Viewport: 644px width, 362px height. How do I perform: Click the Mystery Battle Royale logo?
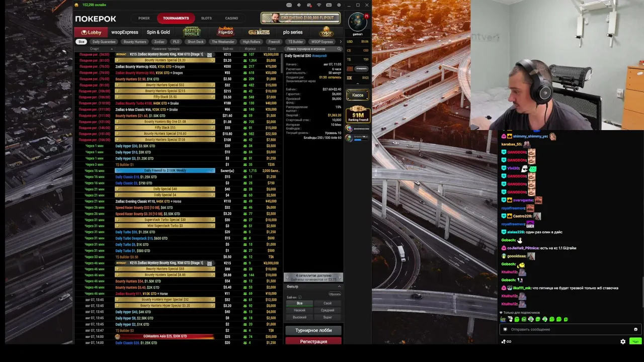click(192, 32)
